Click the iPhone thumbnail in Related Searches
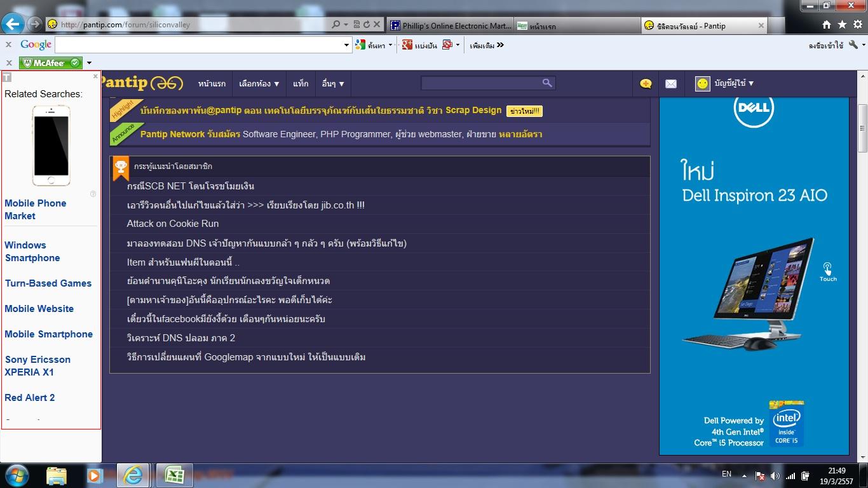868x488 pixels. pos(51,146)
